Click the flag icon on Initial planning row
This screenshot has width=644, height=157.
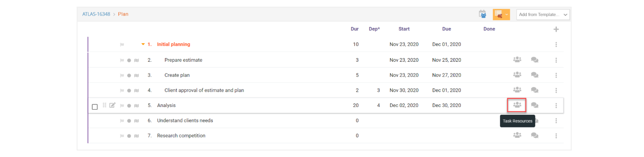click(122, 45)
